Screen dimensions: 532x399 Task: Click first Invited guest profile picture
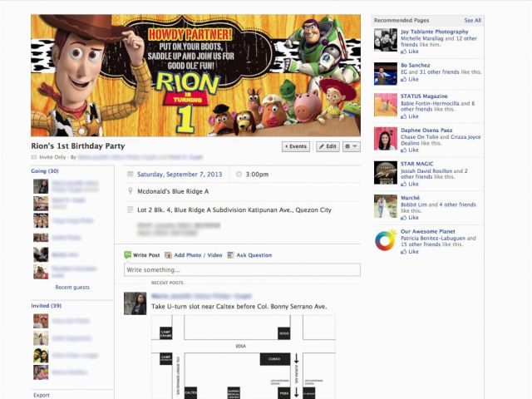[x=41, y=321]
